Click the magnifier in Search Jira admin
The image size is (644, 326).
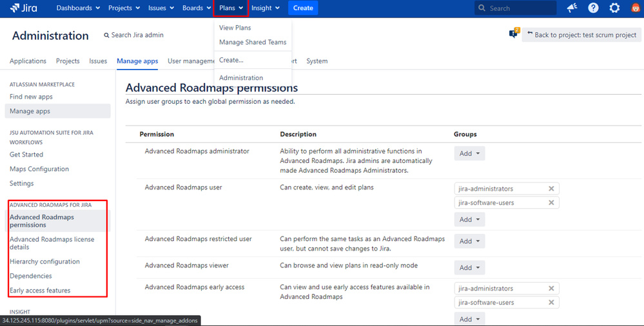pyautogui.click(x=107, y=35)
